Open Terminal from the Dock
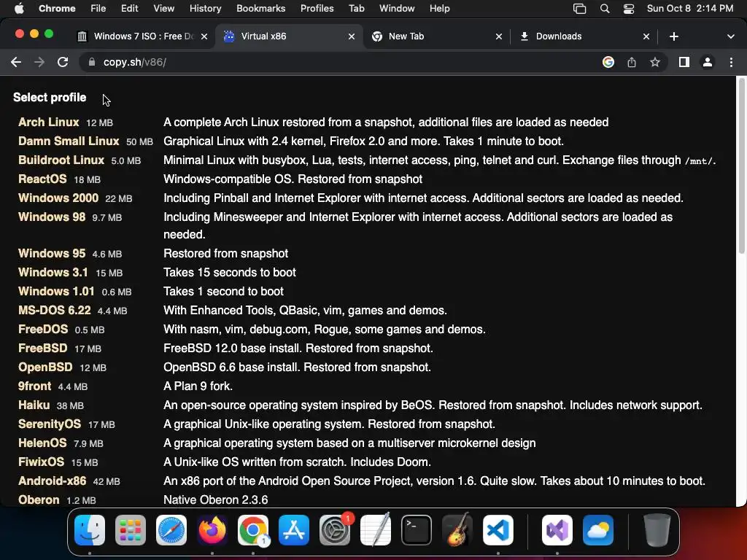Viewport: 747px width, 560px height. [417, 530]
